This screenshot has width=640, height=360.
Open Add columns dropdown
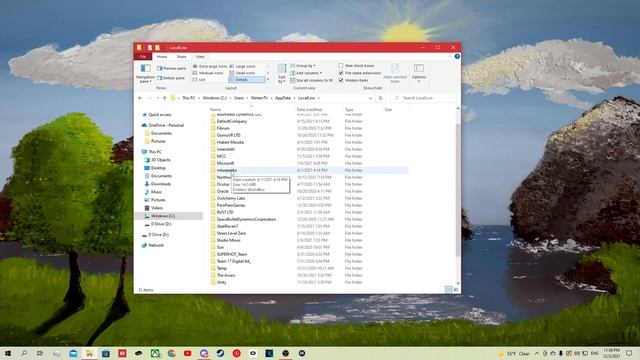click(306, 73)
